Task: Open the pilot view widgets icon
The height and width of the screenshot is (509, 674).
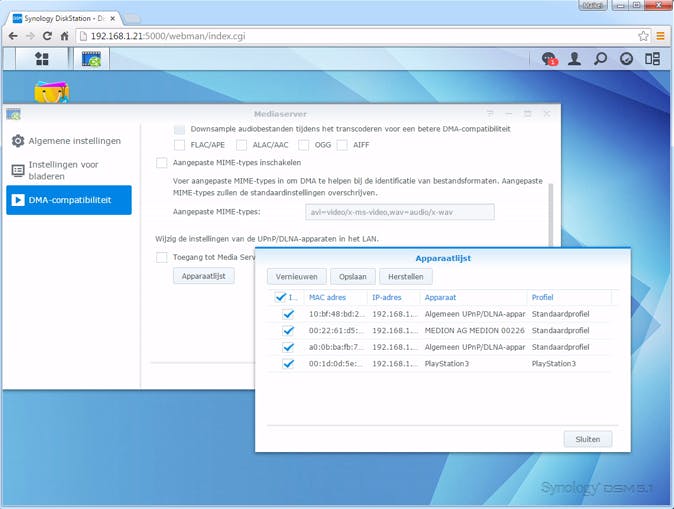Action: coord(652,60)
